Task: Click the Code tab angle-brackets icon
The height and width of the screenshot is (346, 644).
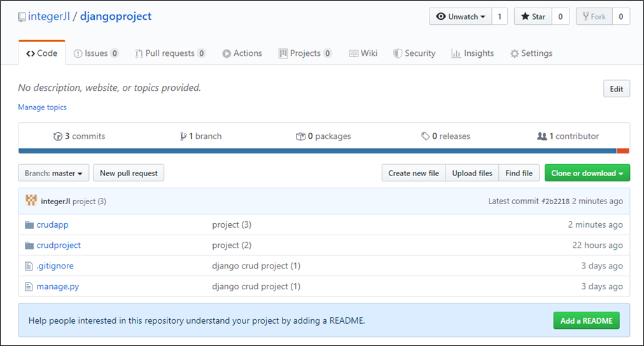Action: coord(31,54)
